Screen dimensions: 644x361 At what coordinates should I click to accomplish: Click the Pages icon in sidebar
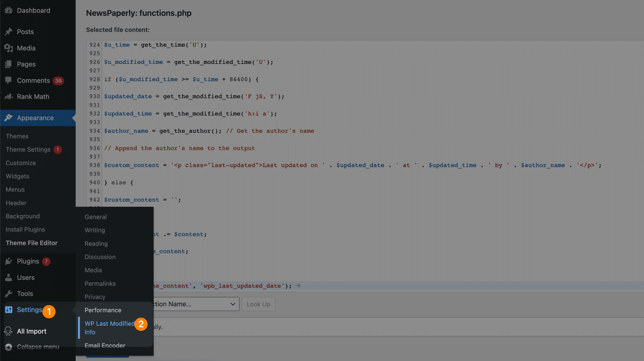9,64
